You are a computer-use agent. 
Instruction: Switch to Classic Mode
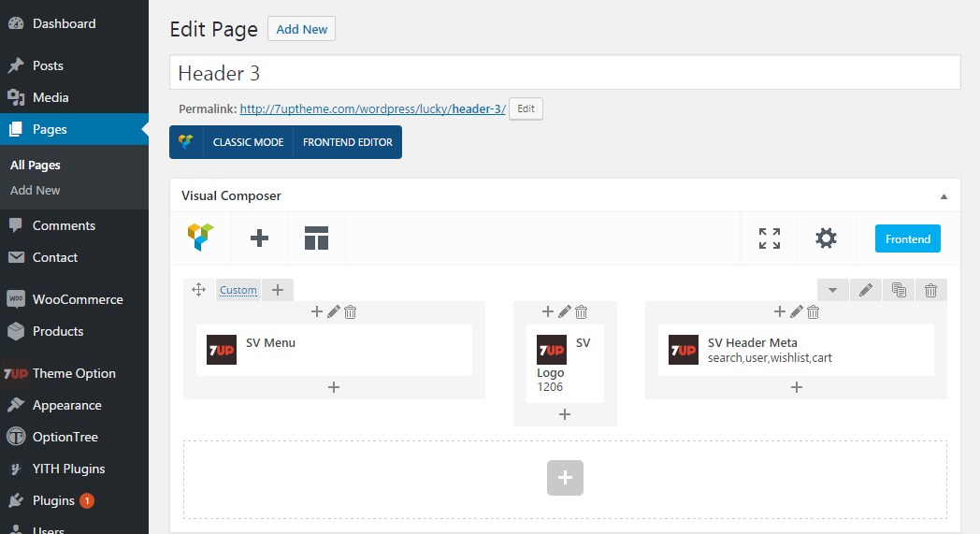click(248, 142)
